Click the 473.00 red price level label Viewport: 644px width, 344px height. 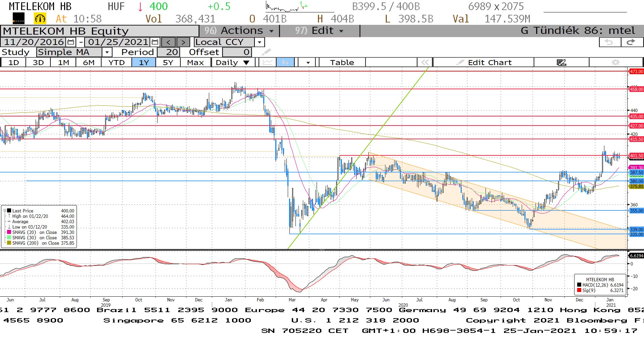(x=636, y=71)
